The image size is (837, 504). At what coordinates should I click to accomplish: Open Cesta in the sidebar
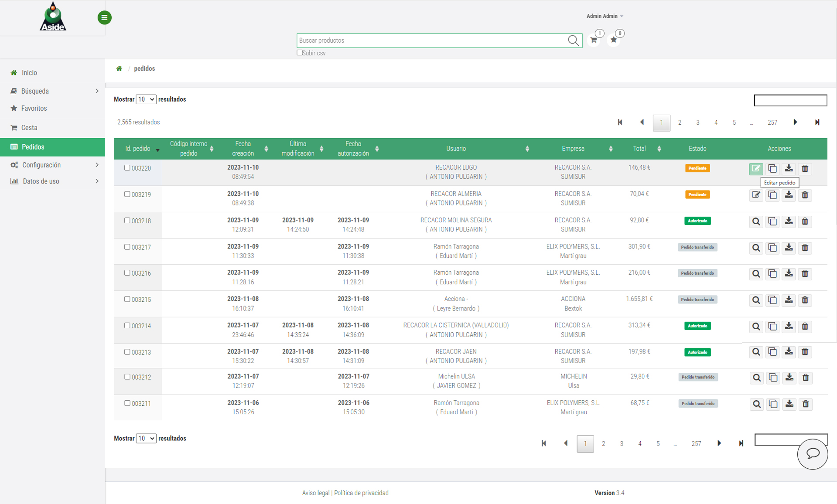tap(29, 128)
